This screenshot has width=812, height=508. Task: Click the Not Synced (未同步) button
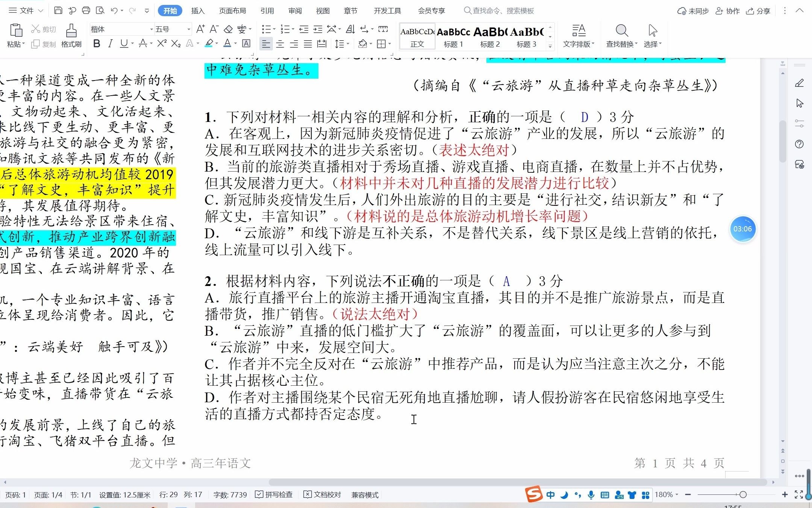[693, 11]
